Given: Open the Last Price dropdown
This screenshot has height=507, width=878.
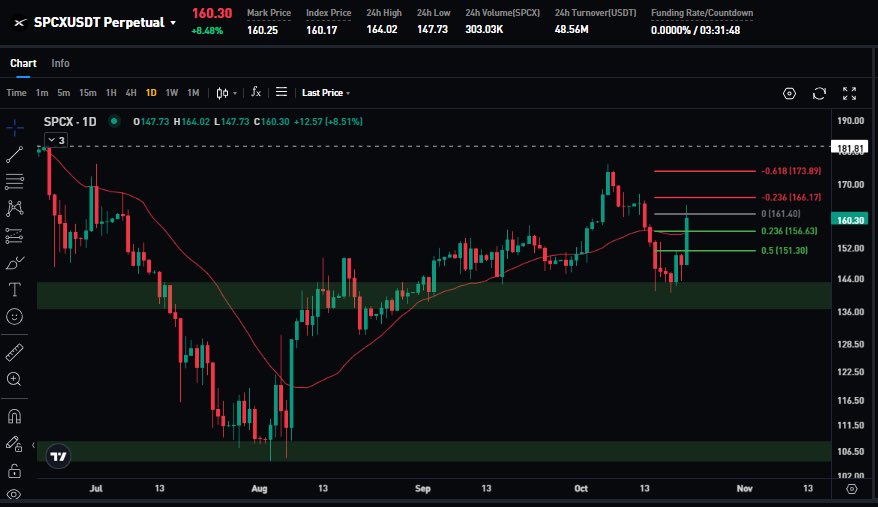Looking at the screenshot, I should (x=326, y=93).
